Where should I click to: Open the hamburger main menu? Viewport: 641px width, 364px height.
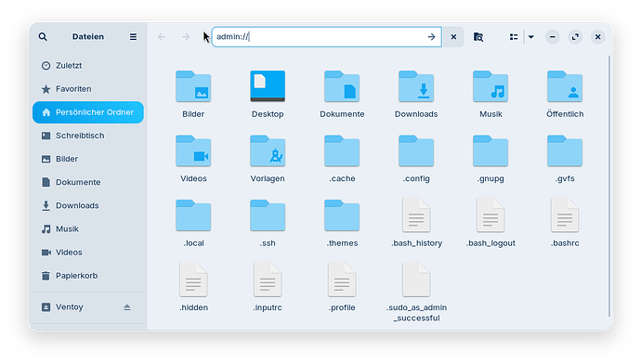point(133,37)
